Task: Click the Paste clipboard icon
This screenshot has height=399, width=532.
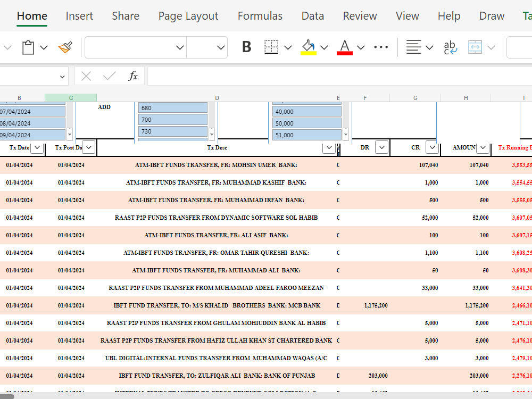Action: 28,47
